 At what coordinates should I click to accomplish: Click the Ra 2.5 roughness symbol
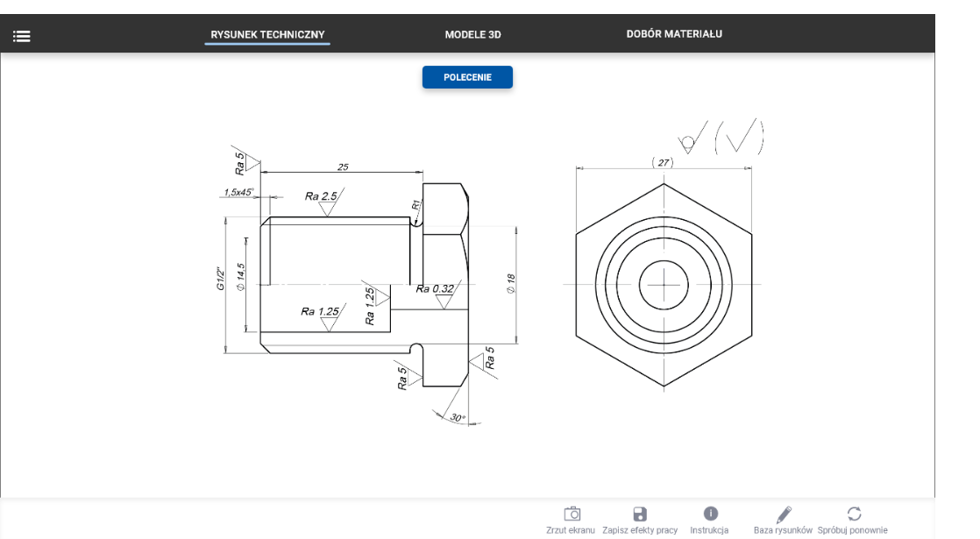[321, 196]
